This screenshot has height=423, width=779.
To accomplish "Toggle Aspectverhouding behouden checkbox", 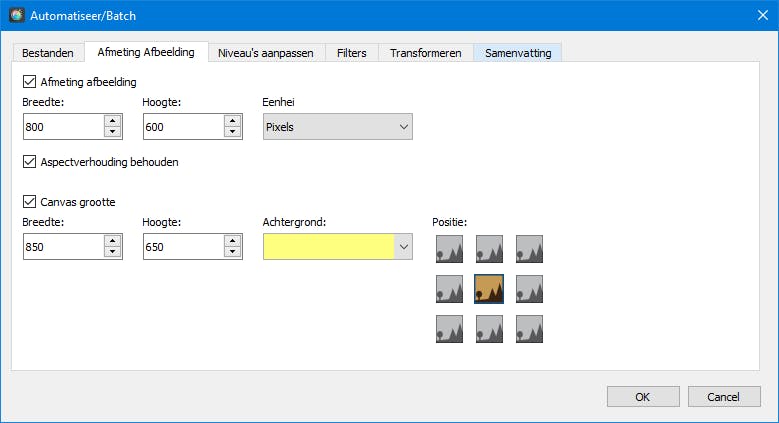I will pos(29,161).
